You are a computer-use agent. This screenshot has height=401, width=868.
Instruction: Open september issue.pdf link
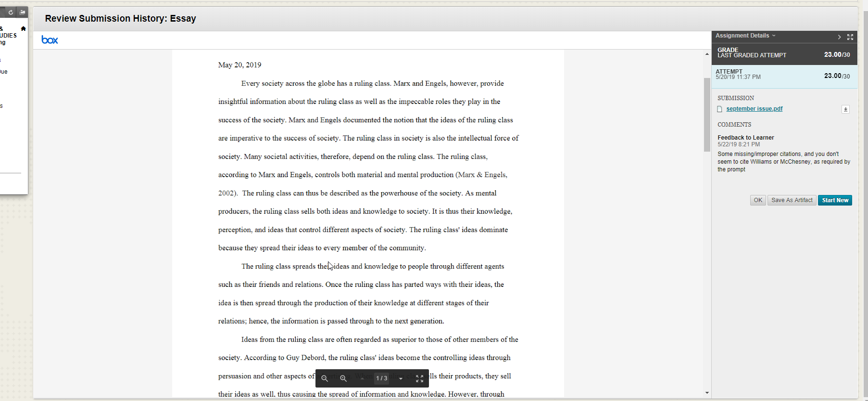point(755,109)
